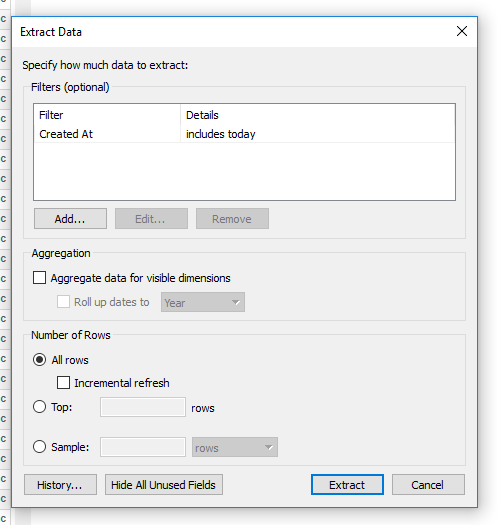Click the greyed-out Remove filter button

[232, 219]
